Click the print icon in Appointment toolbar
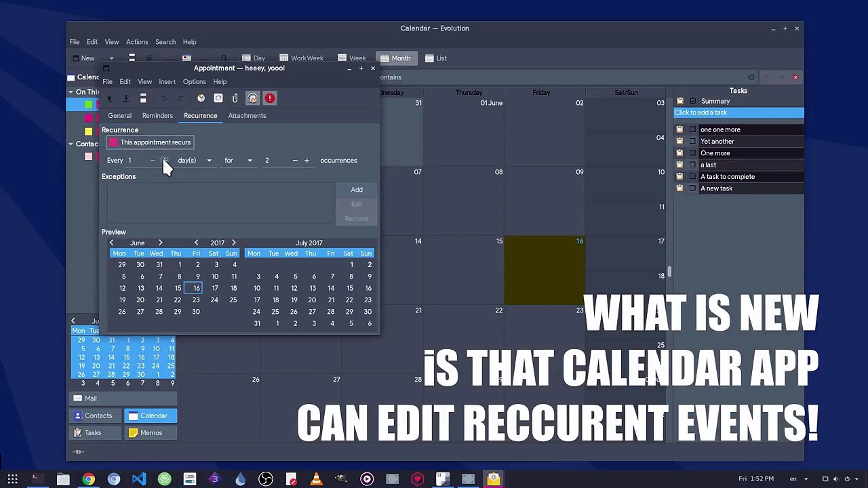The width and height of the screenshot is (868, 488). click(x=143, y=98)
